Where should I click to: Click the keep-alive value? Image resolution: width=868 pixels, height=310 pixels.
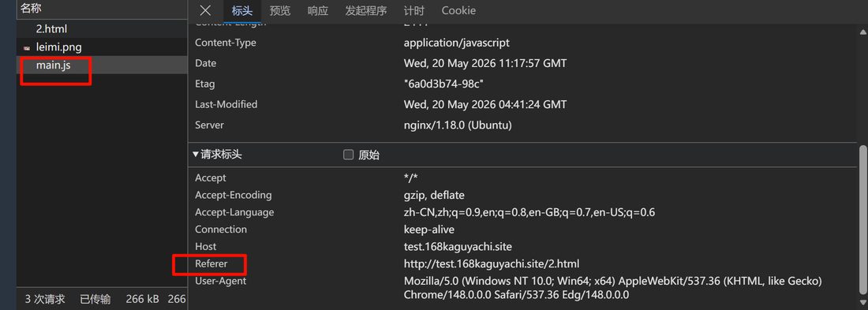pos(429,230)
